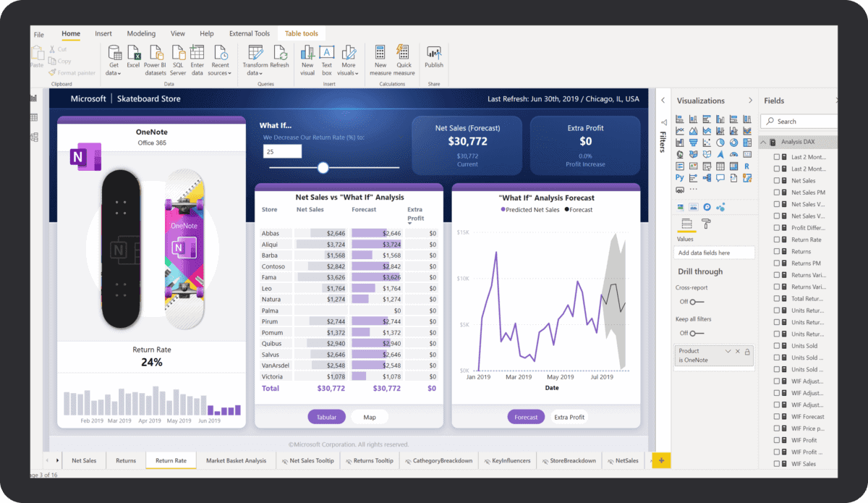Select the R script visual icon
The width and height of the screenshot is (868, 503).
(746, 166)
